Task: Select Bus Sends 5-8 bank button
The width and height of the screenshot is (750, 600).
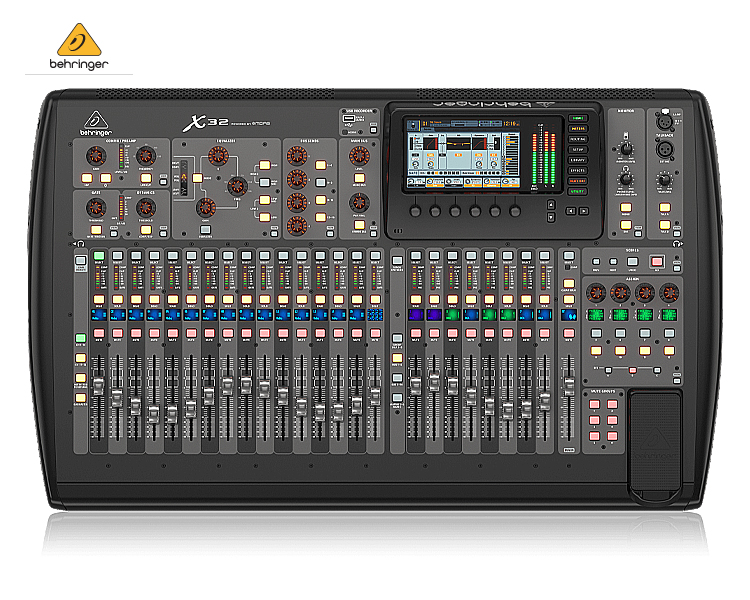Action: (x=321, y=182)
